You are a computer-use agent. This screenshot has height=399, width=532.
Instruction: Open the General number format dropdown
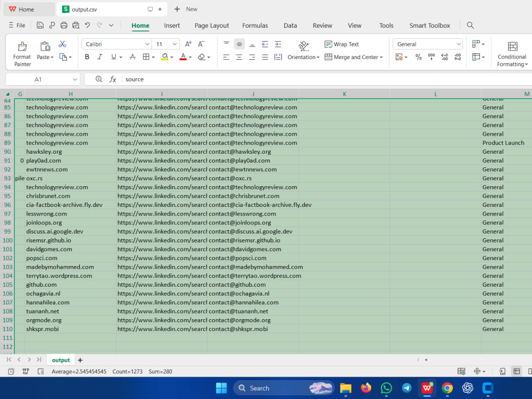[459, 44]
